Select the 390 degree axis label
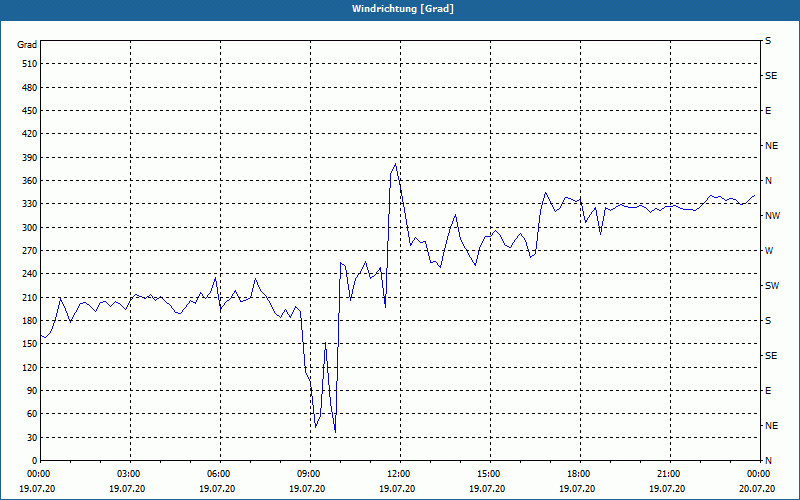Image resolution: width=800 pixels, height=500 pixels. 30,158
